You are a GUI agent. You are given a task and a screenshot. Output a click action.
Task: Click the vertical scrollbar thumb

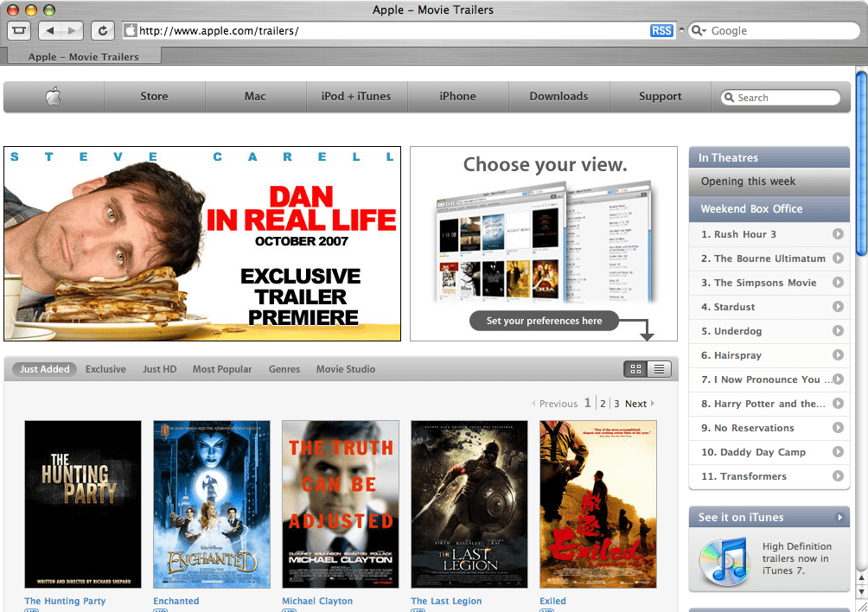tap(861, 163)
